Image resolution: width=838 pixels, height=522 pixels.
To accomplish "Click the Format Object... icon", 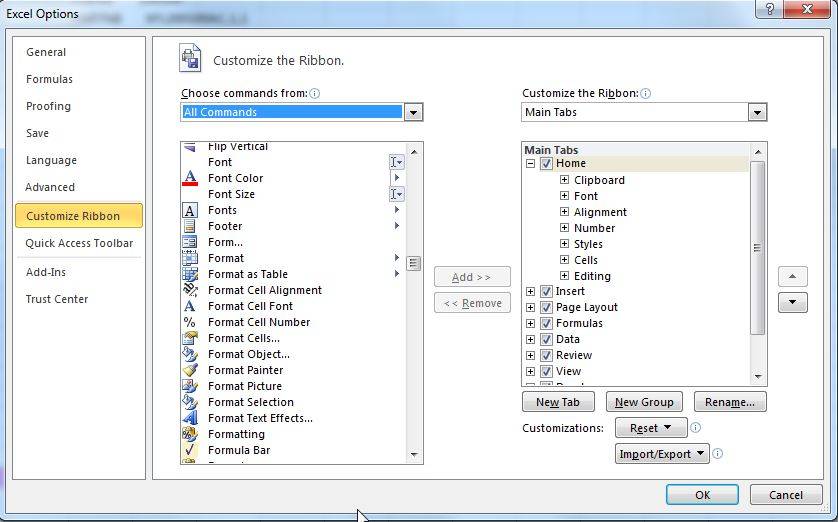I will point(190,354).
